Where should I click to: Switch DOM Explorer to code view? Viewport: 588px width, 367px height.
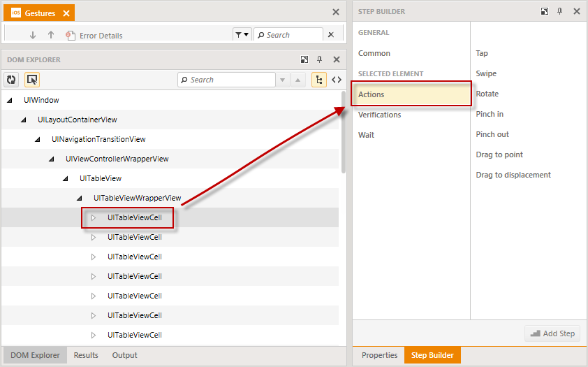(x=337, y=80)
